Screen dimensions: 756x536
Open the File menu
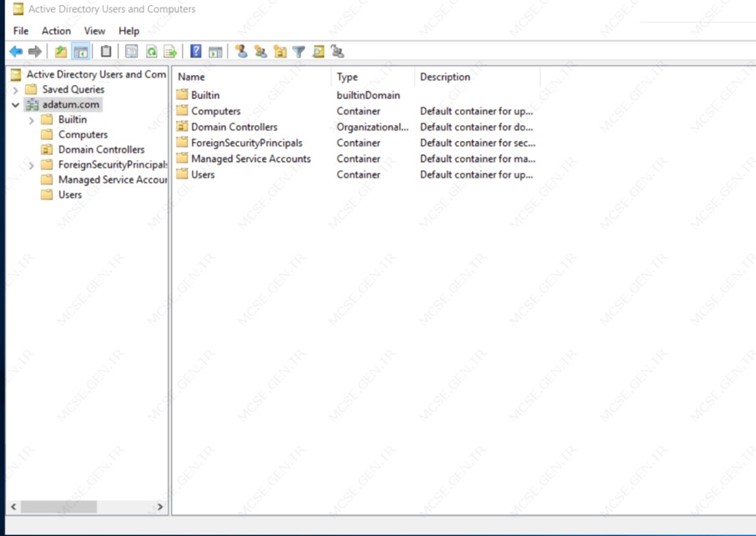(21, 31)
